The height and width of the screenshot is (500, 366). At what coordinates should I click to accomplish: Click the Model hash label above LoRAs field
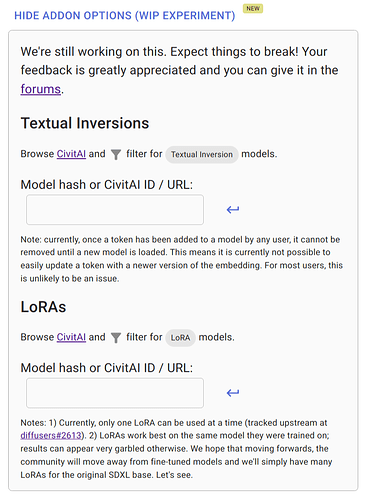point(107,368)
